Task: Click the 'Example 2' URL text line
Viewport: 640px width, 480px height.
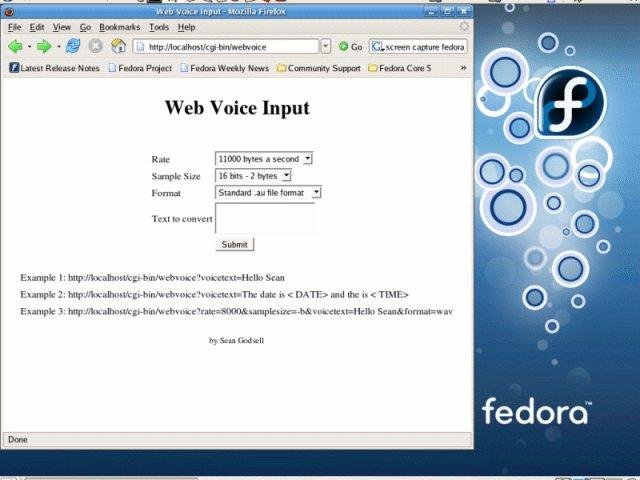Action: (214, 295)
